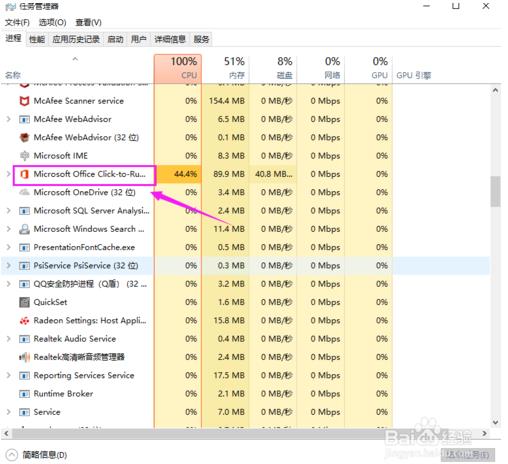The image size is (508, 464).
Task: Expand the Microsoft Windows Search group
Action: click(9, 229)
